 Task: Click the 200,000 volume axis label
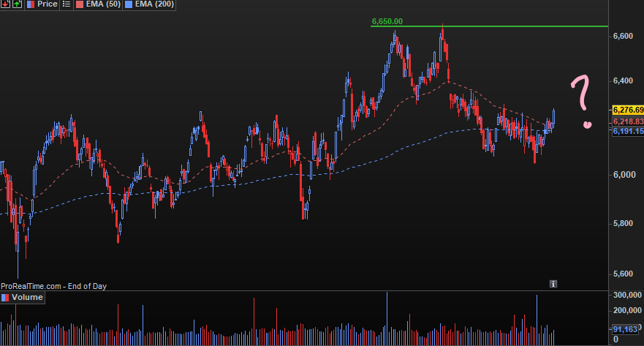click(627, 310)
